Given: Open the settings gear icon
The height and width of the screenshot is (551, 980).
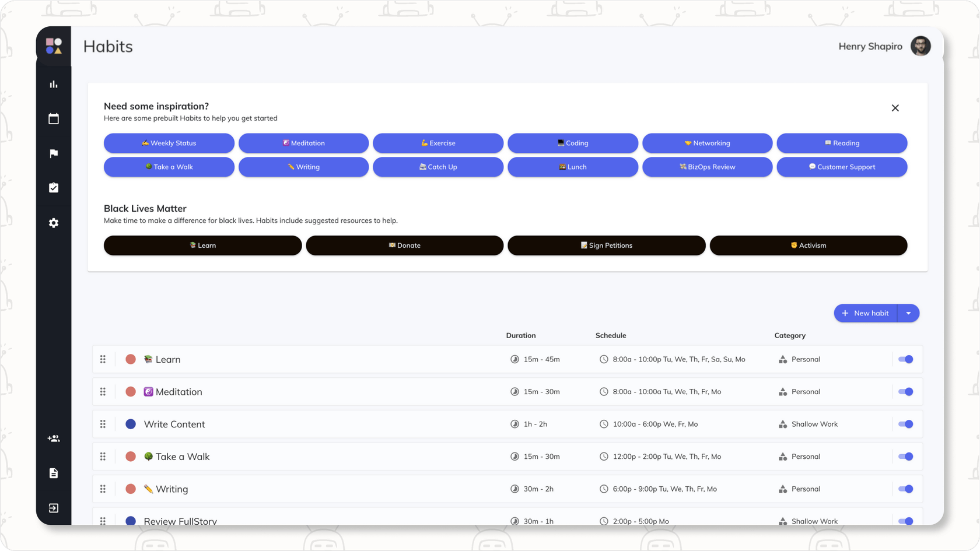Looking at the screenshot, I should [x=53, y=222].
